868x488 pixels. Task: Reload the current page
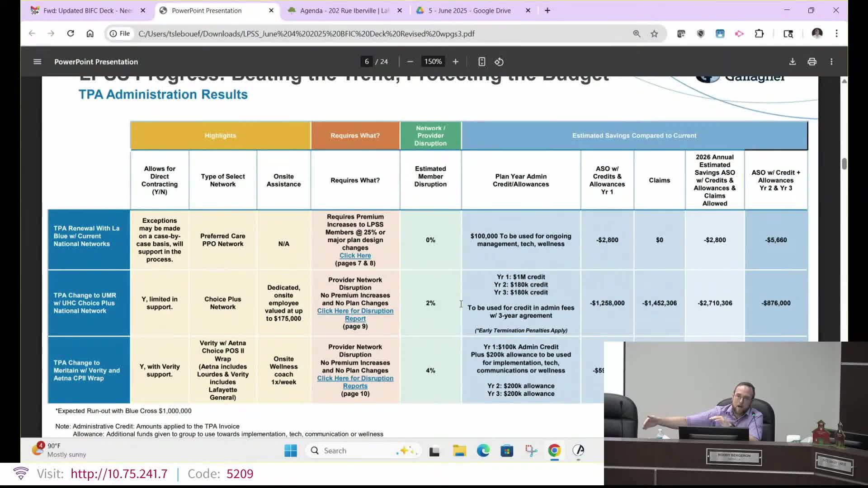(x=71, y=33)
